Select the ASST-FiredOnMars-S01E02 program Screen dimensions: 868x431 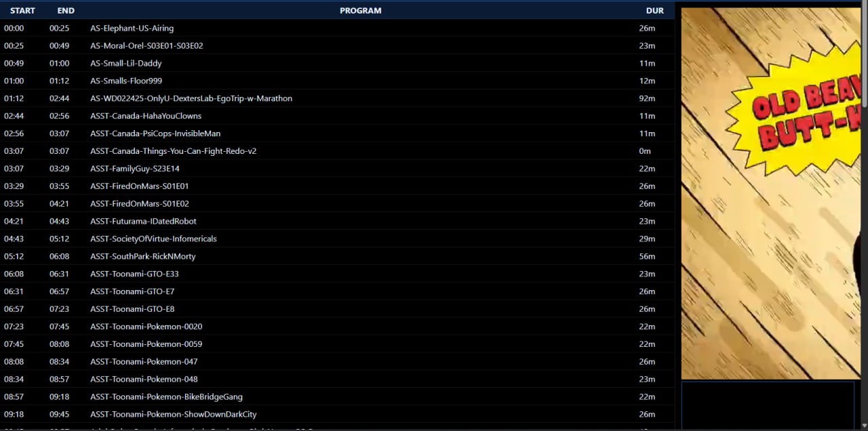coord(140,204)
